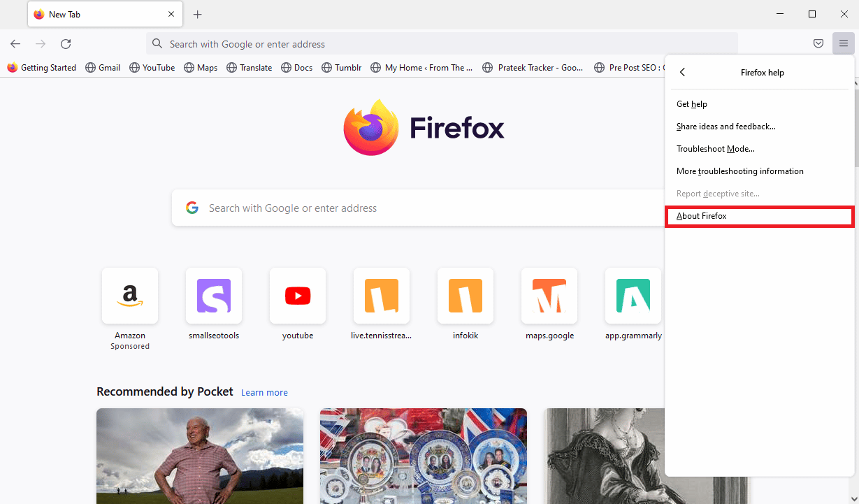859x504 pixels.
Task: Choose Troubleshoot Mode option
Action: (760, 149)
